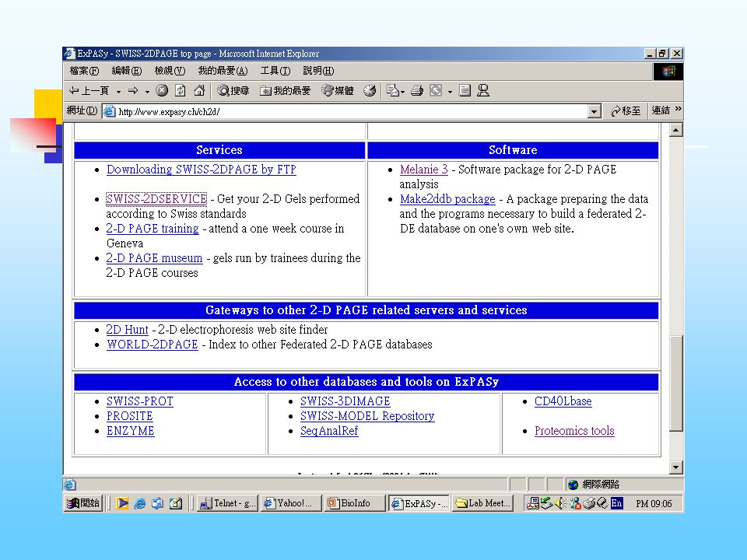Open the back history dropdown arrow
Viewport: 747px width, 560px height.
pos(118,91)
